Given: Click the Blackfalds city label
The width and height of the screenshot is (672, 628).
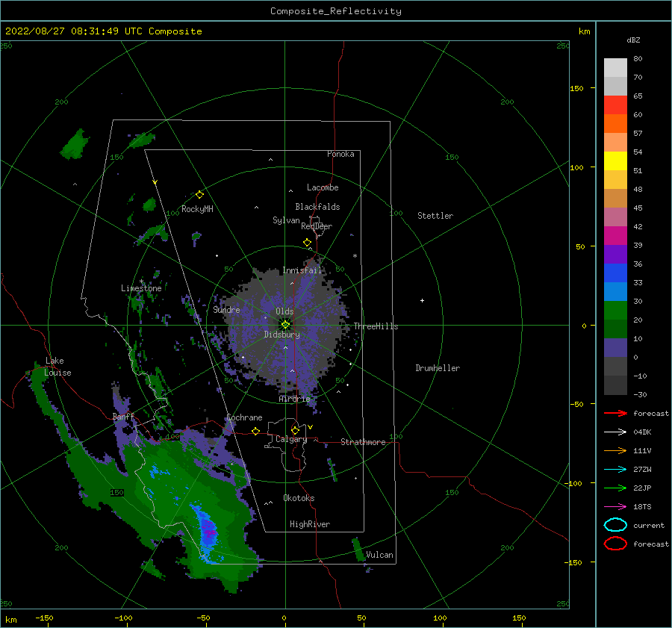Looking at the screenshot, I should click(317, 207).
